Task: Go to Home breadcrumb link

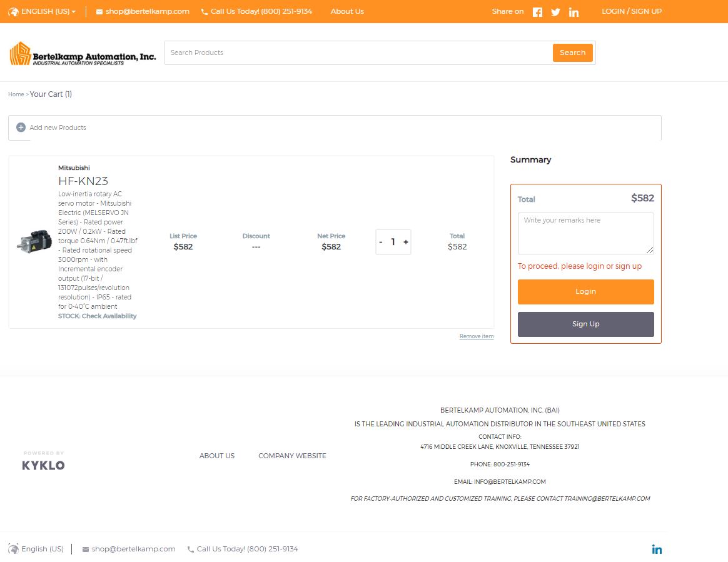Action: click(16, 94)
